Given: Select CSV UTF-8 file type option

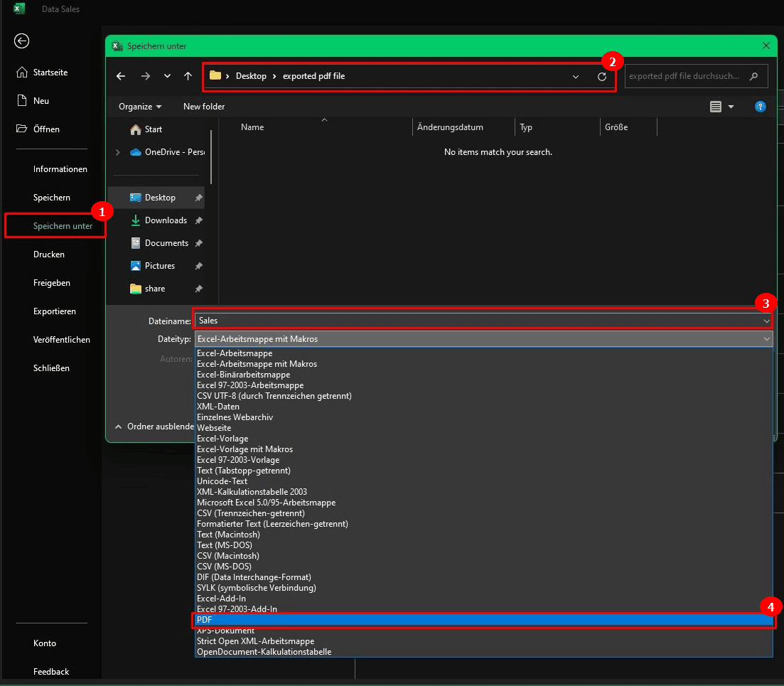Looking at the screenshot, I should [x=274, y=396].
